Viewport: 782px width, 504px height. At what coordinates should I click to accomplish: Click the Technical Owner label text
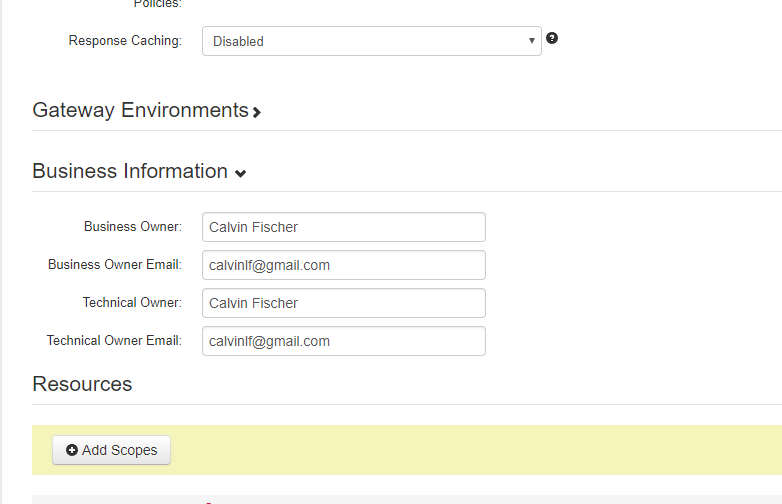pyautogui.click(x=132, y=302)
